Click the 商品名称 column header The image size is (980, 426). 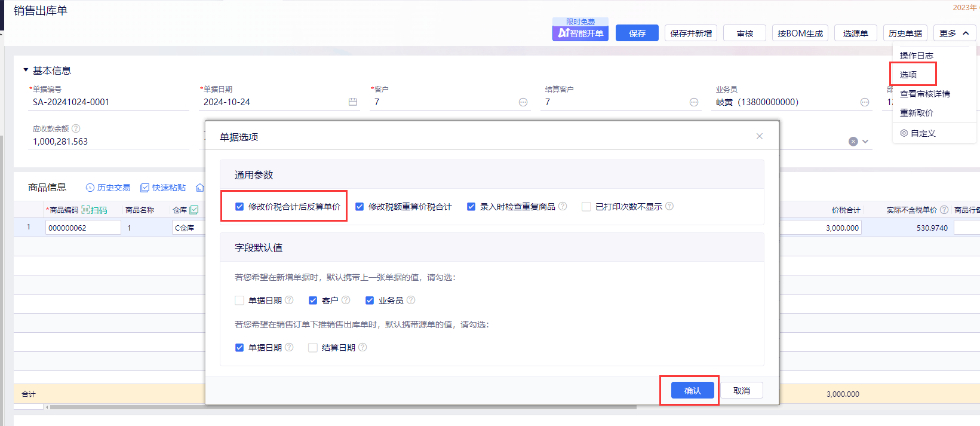click(x=140, y=210)
